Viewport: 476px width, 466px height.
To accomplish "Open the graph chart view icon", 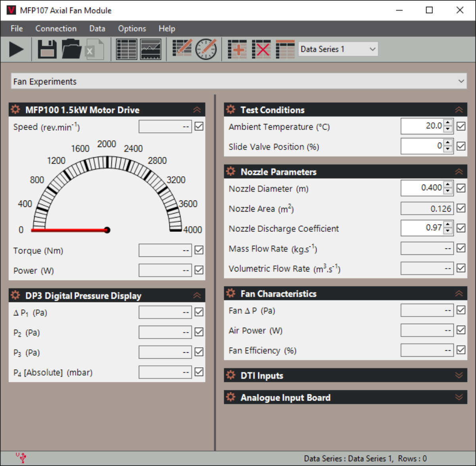I will tap(151, 50).
